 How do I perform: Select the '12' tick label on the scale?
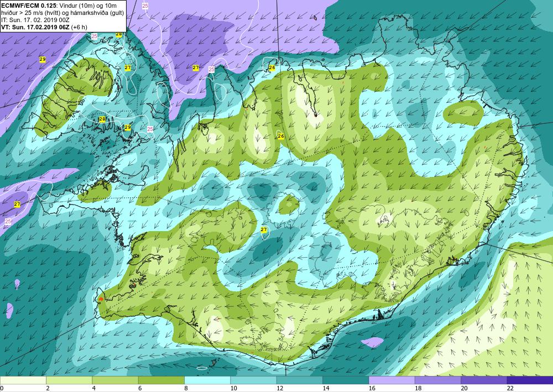click(280, 389)
